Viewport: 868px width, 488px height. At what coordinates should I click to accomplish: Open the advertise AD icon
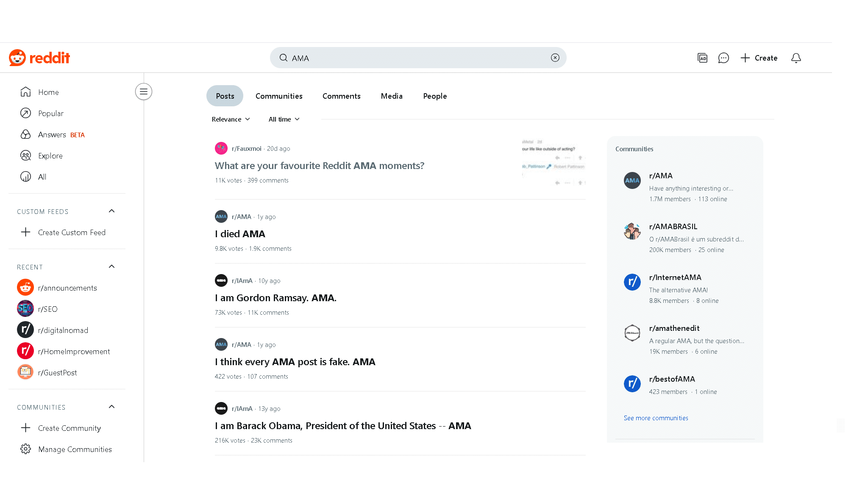point(702,58)
